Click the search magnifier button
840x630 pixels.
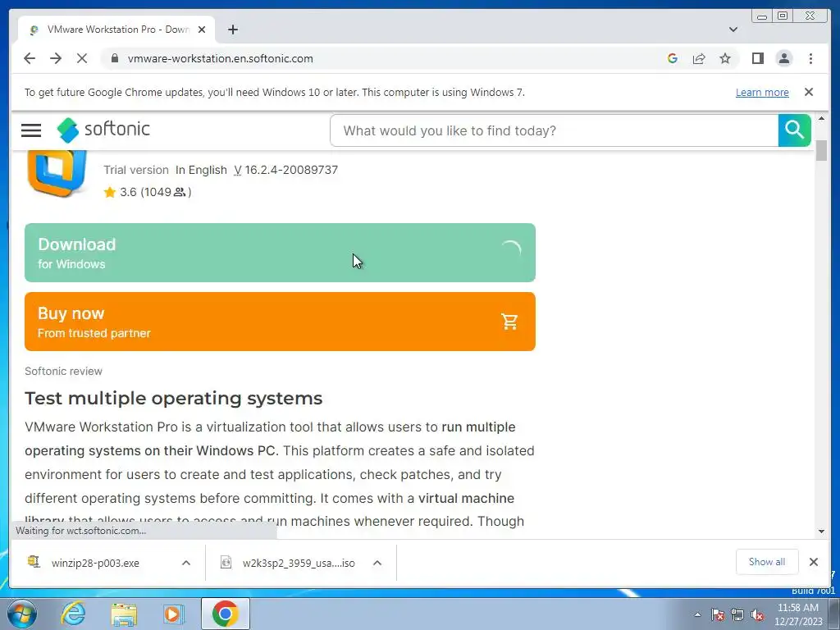pyautogui.click(x=794, y=130)
